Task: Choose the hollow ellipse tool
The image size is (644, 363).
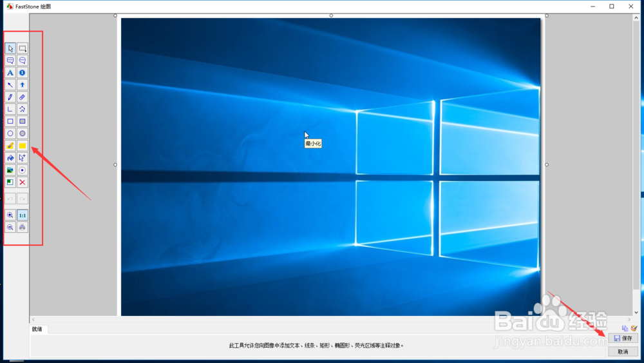Action: [x=10, y=133]
